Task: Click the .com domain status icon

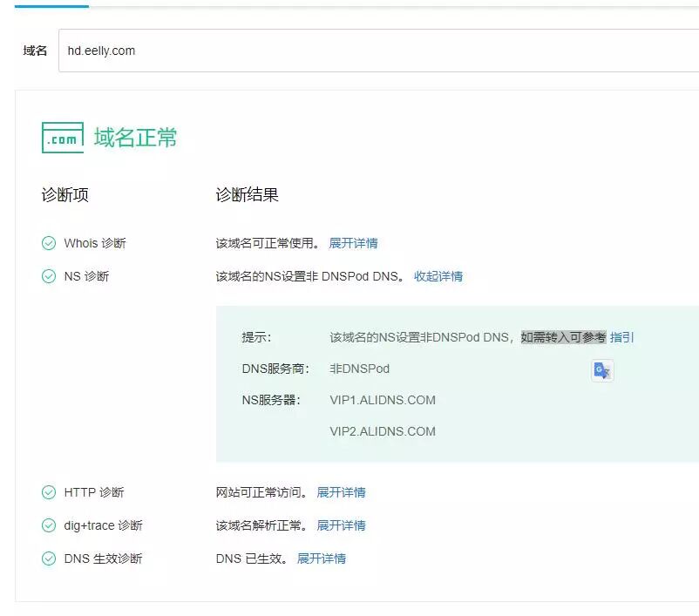Action: pyautogui.click(x=63, y=138)
